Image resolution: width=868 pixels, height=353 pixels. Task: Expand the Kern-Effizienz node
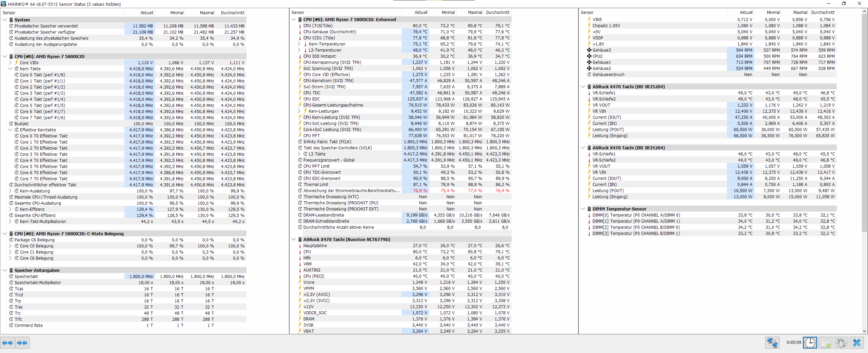click(10, 209)
